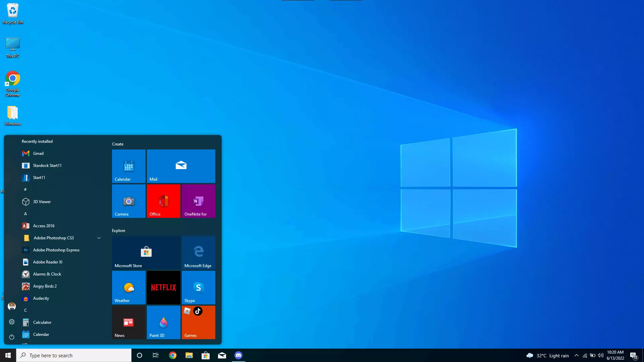Select the News tile
Viewport: 644px width, 362px height.
pyautogui.click(x=128, y=322)
